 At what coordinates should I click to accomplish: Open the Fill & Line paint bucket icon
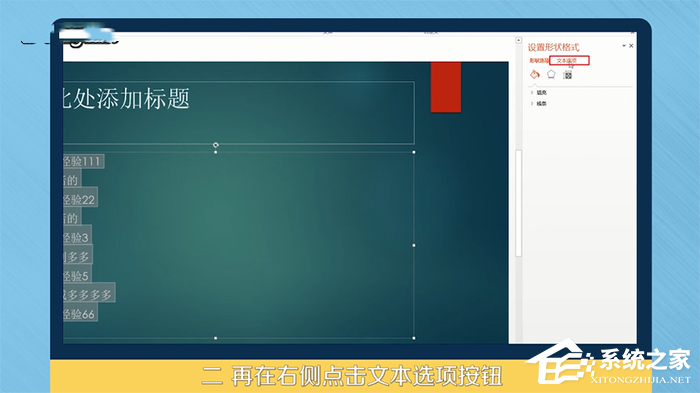tap(534, 74)
